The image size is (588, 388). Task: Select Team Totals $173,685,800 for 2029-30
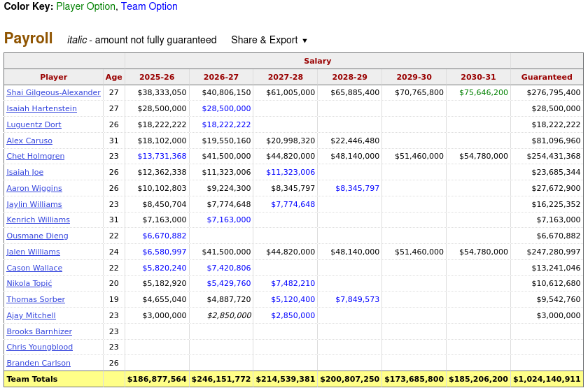click(414, 380)
